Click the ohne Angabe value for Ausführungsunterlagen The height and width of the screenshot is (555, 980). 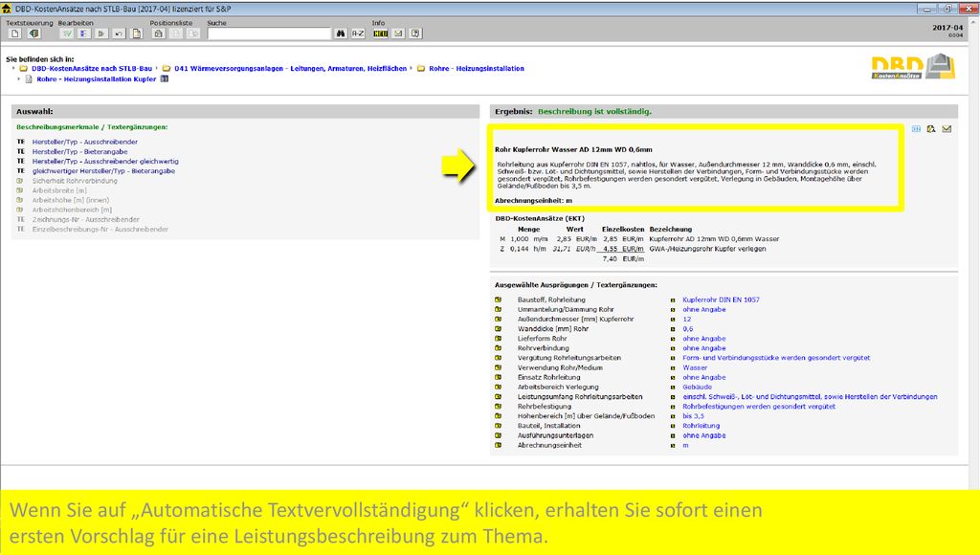click(704, 435)
